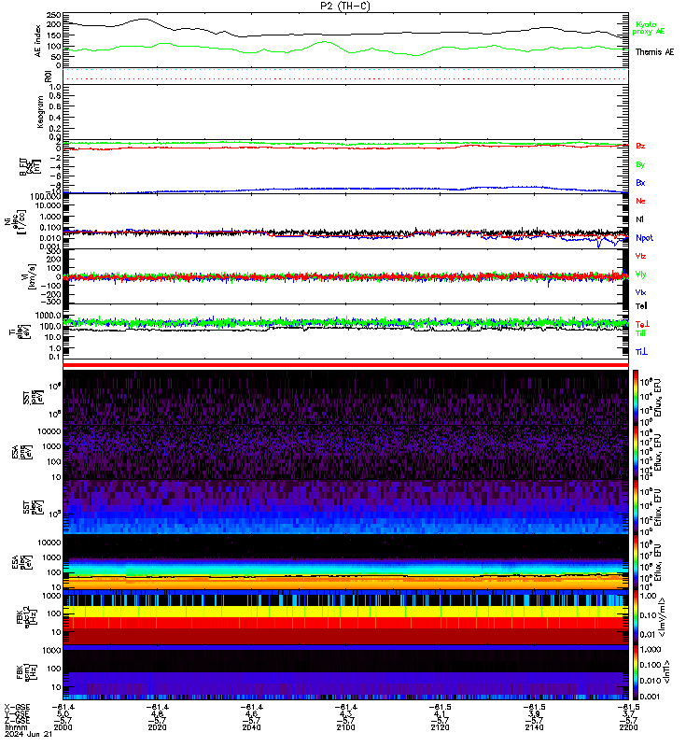The image size is (700, 747).
Task: Click the 2000 time tick label
Action: [x=63, y=727]
